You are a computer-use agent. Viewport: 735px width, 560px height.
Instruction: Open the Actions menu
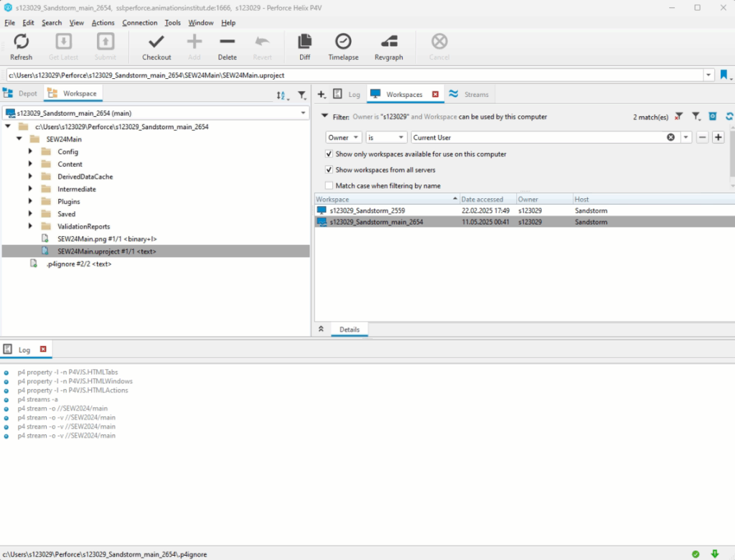103,22
